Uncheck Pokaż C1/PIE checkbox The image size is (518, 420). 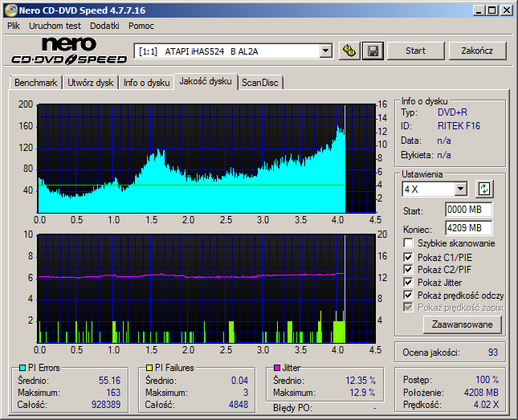(408, 257)
